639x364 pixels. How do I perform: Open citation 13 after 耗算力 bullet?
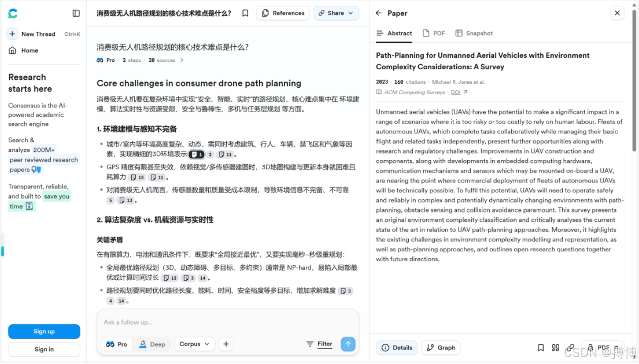coord(137,177)
